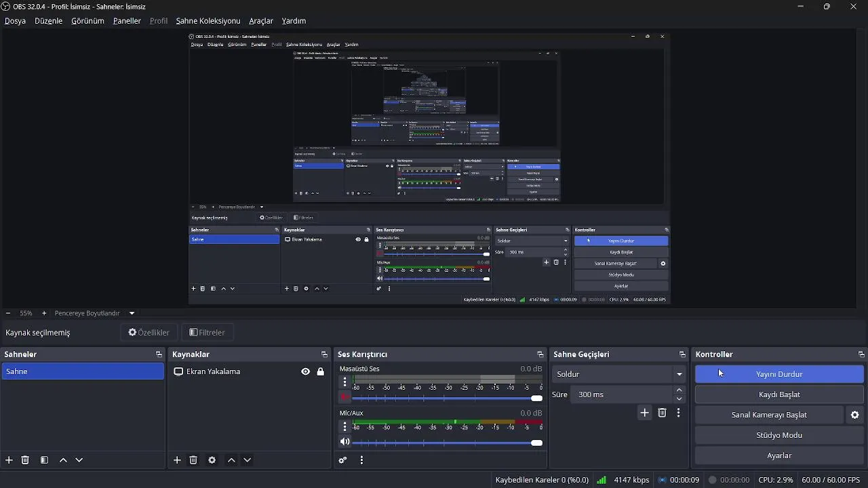Viewport: 868px width, 488px height.
Task: Undock the Ses Karıştırıcı panel
Action: [540, 354]
